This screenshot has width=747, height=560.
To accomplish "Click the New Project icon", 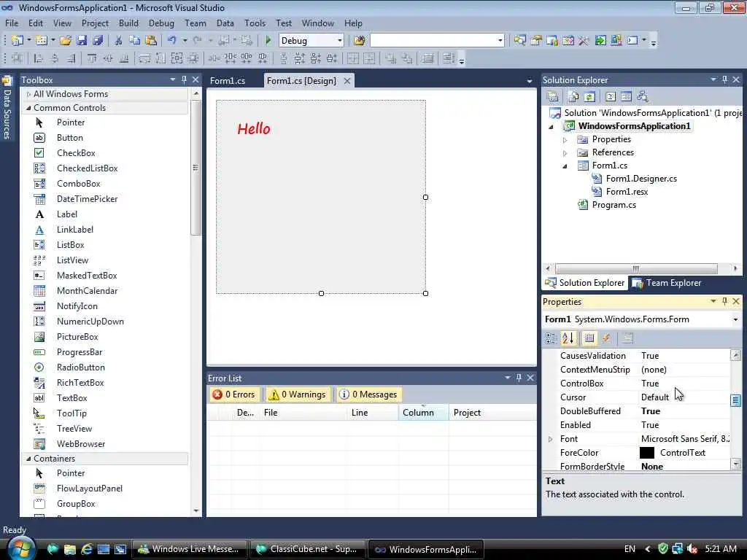I will [x=18, y=41].
